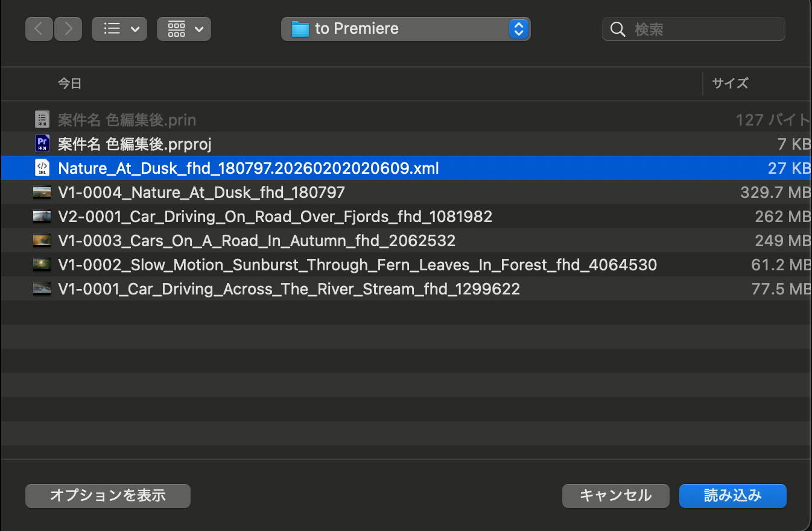812x531 pixels.
Task: Click the forward navigation arrow
Action: pos(68,29)
